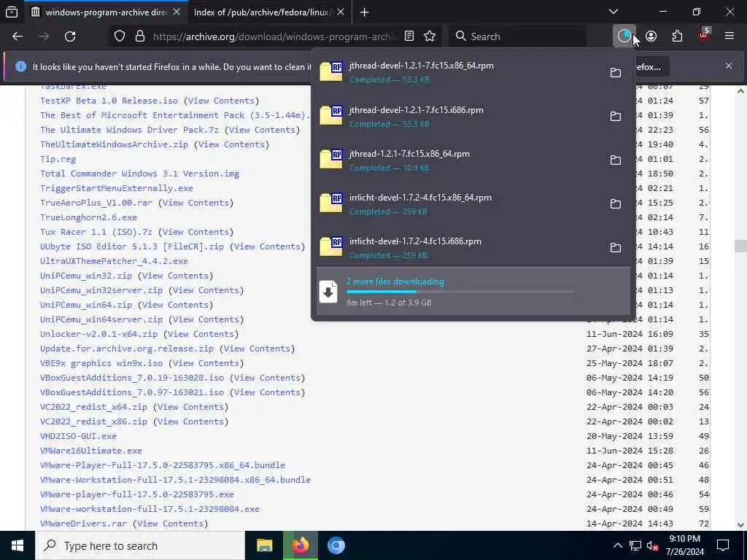The width and height of the screenshot is (747, 560).
Task: Open the Firefox application menu
Action: [x=729, y=36]
